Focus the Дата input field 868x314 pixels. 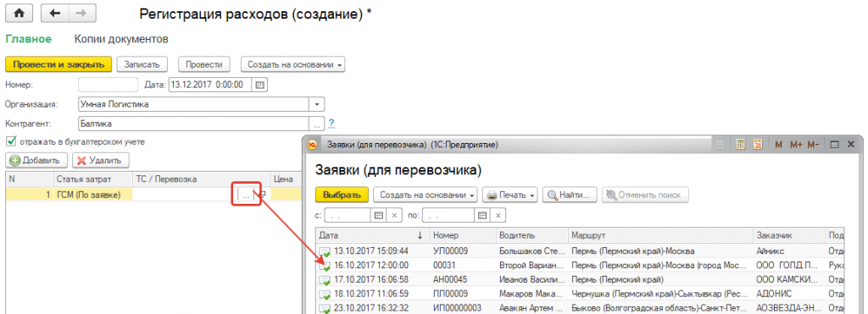tap(210, 85)
